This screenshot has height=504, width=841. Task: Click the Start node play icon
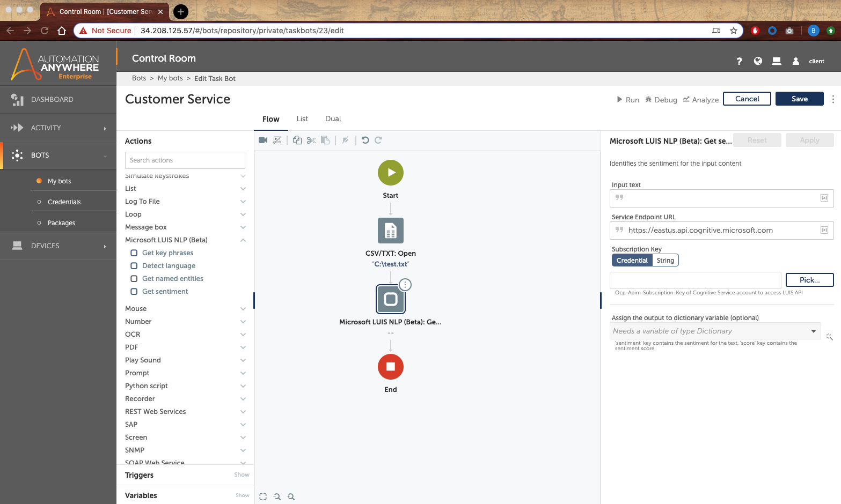[x=390, y=173]
